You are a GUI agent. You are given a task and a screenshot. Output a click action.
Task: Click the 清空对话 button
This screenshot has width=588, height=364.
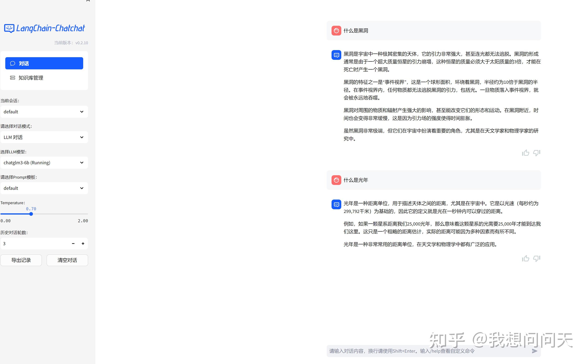tap(67, 260)
